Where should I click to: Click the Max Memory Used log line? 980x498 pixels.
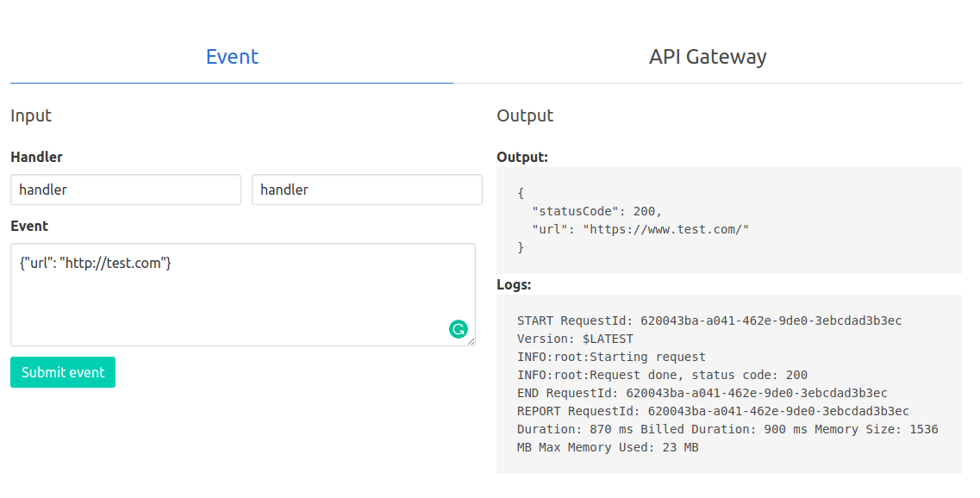click(x=608, y=447)
